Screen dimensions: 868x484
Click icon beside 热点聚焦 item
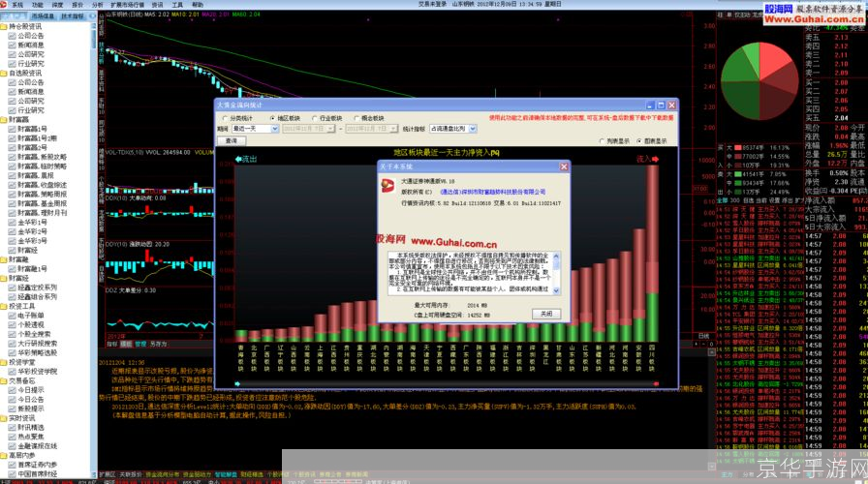(x=13, y=437)
